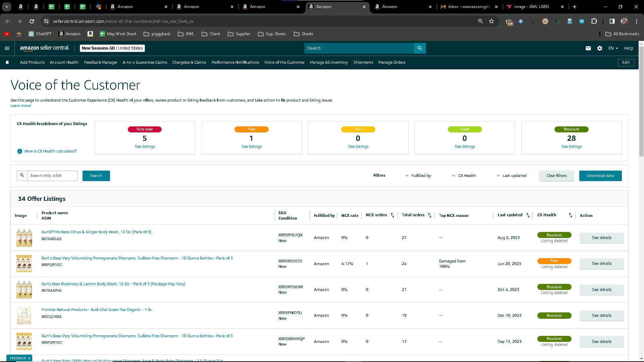
Task: Click the magnifier icon in the title search box
Action: (x=22, y=176)
